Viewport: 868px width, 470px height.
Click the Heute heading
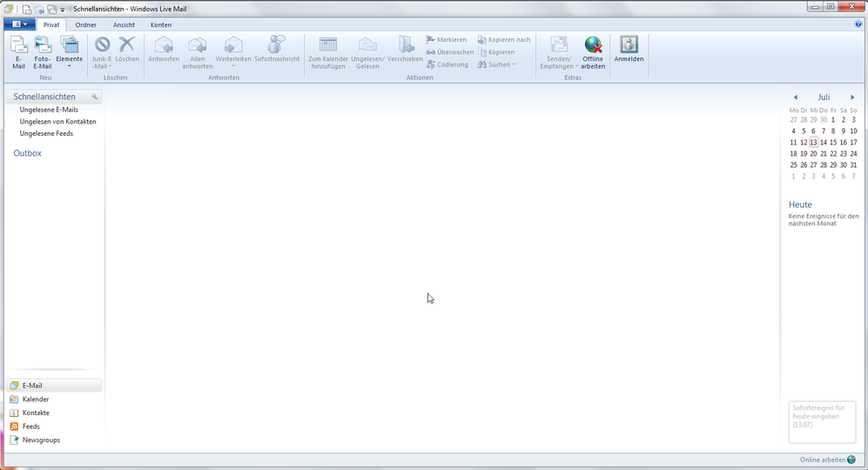(800, 205)
